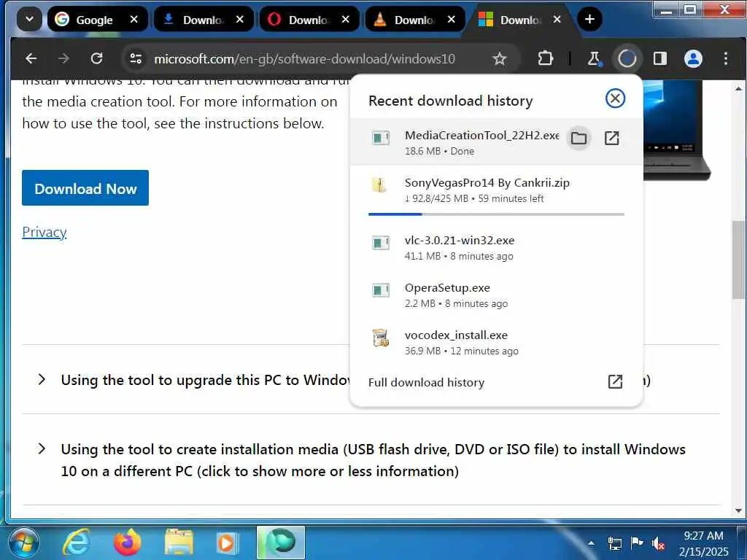This screenshot has height=560, width=747.
Task: Click the microsoft.com address bar URL
Action: (x=304, y=58)
